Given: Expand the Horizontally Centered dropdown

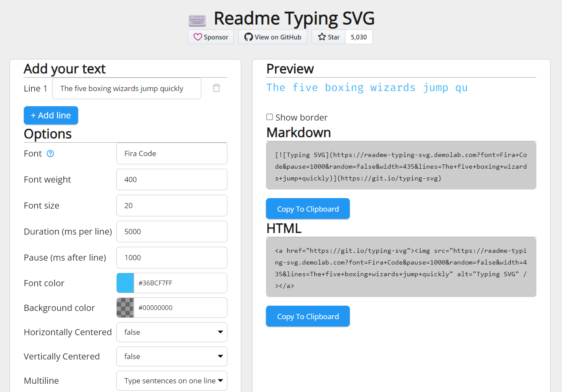Looking at the screenshot, I should [171, 332].
